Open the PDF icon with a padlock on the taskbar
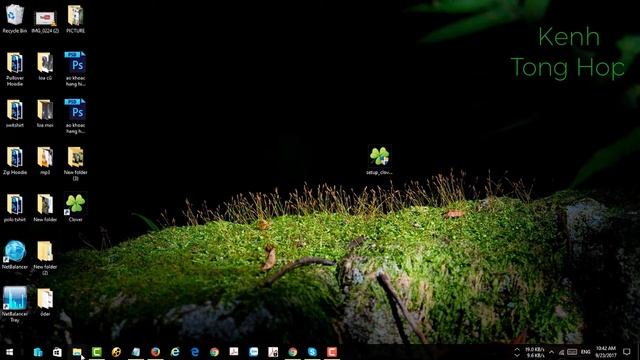This screenshot has width=640, height=360. 273,352
